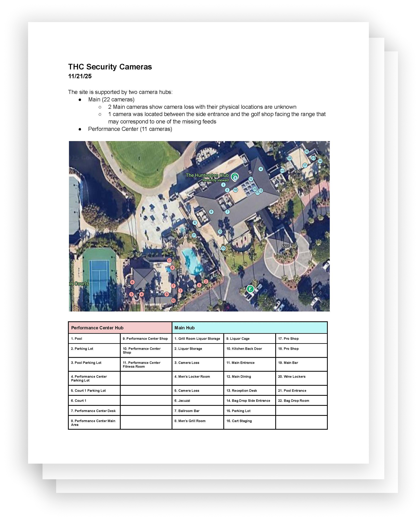Click blue marker 21 near pool entrance
The image size is (420, 521).
tap(194, 235)
